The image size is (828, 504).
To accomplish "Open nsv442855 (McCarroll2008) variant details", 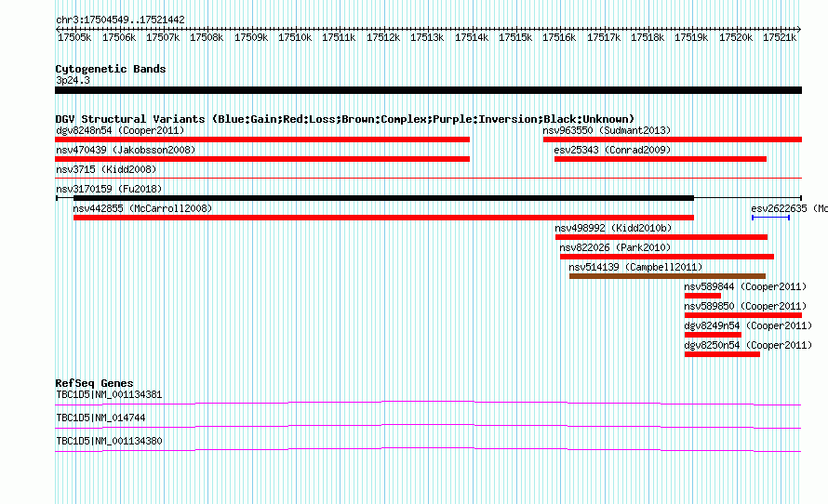I will [x=142, y=208].
